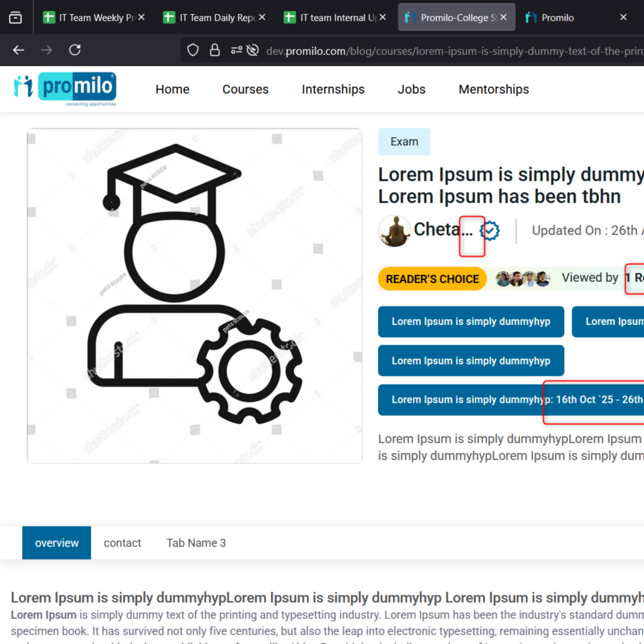644x644 pixels.
Task: Open the Courses menu item
Action: [245, 89]
